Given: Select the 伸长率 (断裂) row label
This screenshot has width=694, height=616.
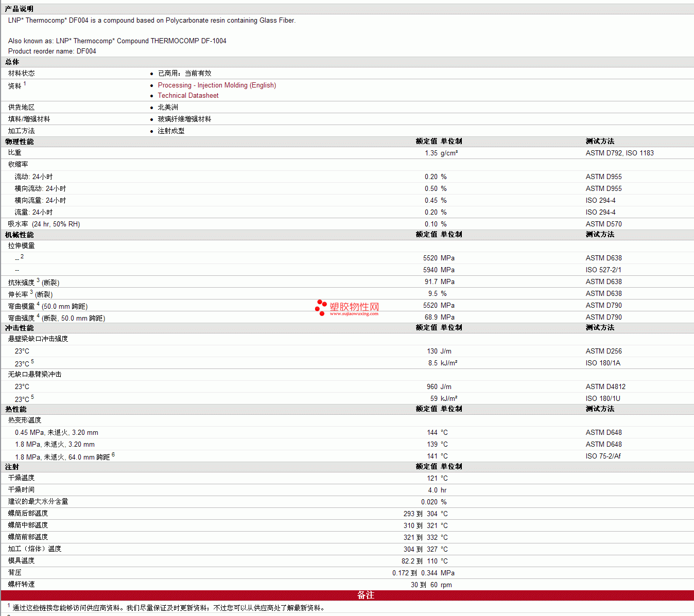Looking at the screenshot, I should point(30,294).
